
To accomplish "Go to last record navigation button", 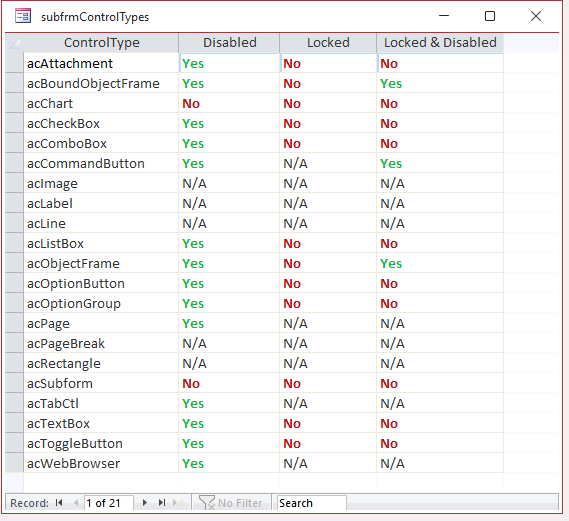I will point(162,503).
